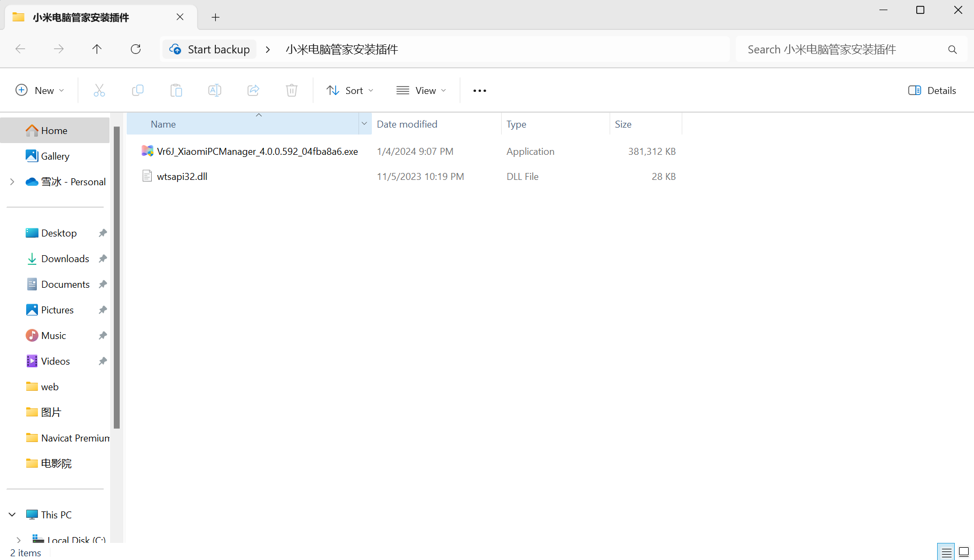Expand the 雪冰 - Personal OneDrive node
Viewport: 974px width, 560px height.
[12, 182]
